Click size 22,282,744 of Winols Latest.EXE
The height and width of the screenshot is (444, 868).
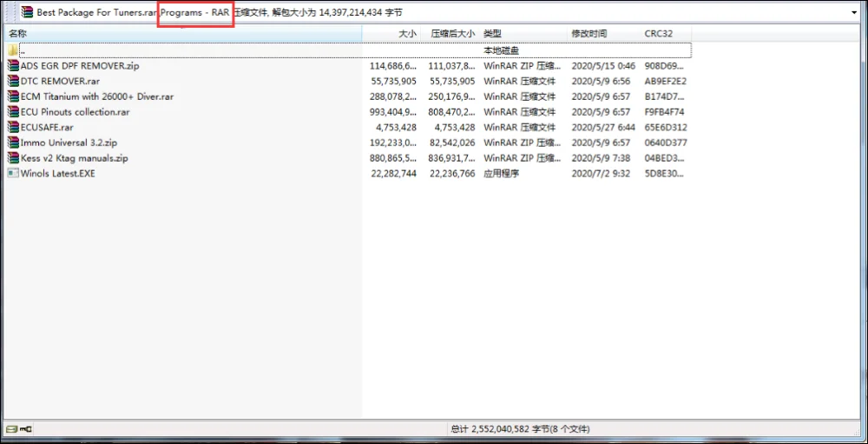click(x=393, y=174)
